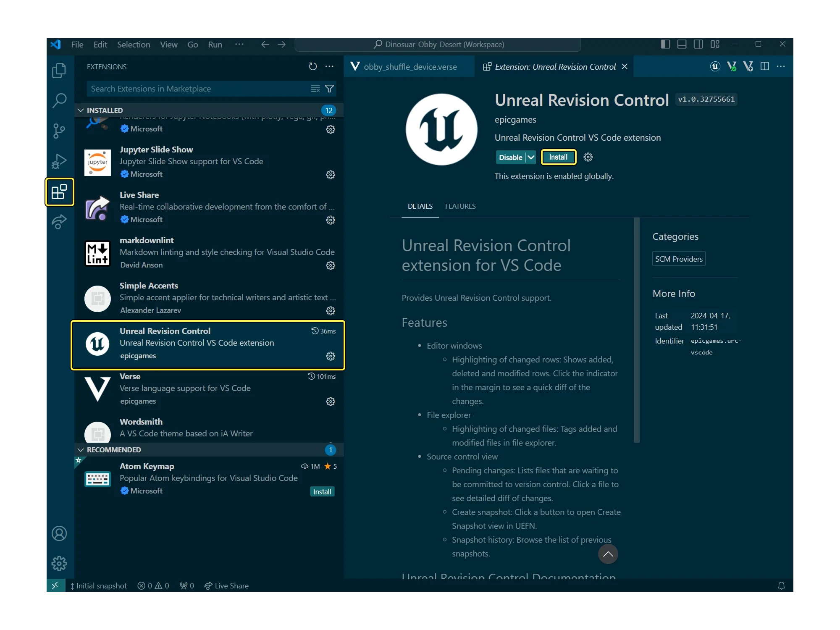Open the Customize Layout control
This screenshot has height=630, width=840.
tap(715, 44)
